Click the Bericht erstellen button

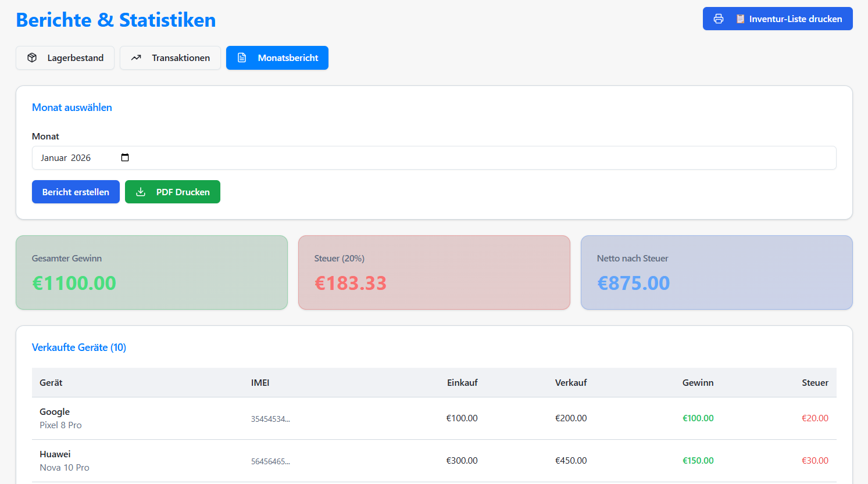(76, 192)
